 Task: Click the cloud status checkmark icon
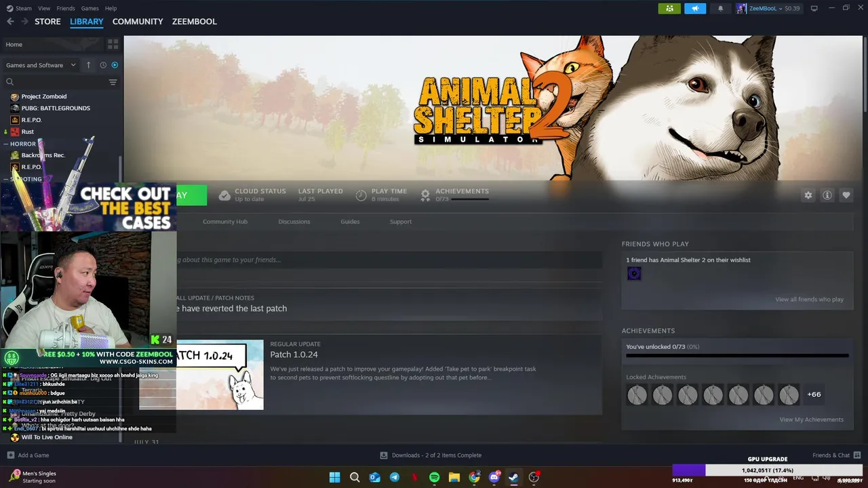pyautogui.click(x=224, y=195)
